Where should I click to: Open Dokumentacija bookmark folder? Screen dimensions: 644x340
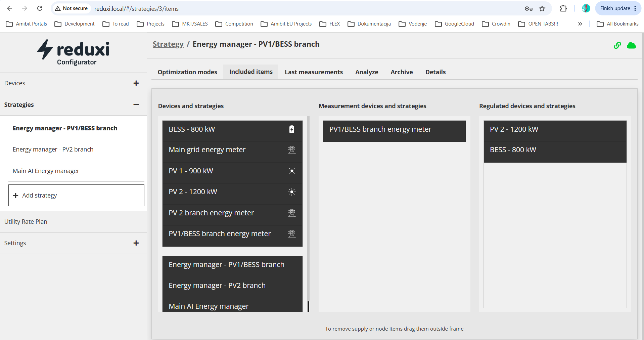click(x=369, y=24)
